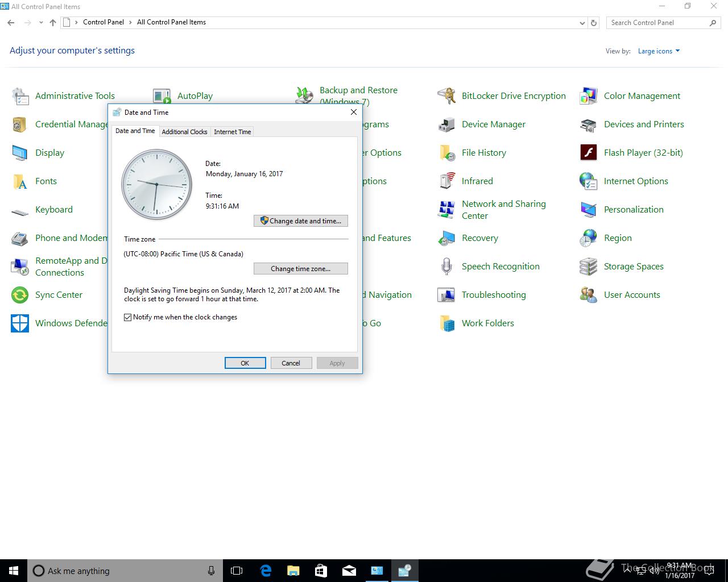Open the AutoPlay icon

162,96
